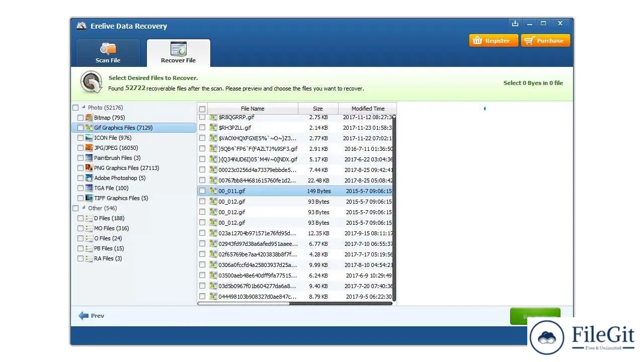Click the file icon of 0306a0fccfd4a25803937d25a

213,265
